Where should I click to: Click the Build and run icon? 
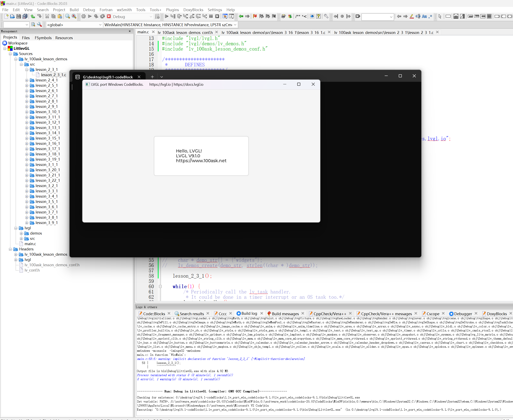[96, 16]
